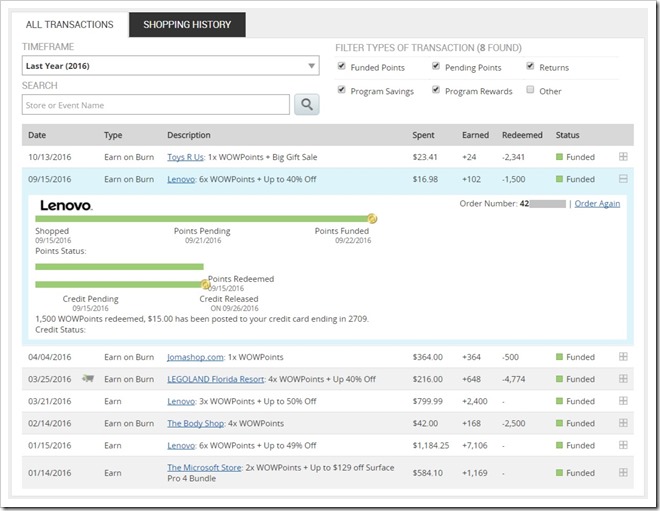Click the 02/14/2016 date cell
Screen dimensions: 660x511
click(x=50, y=423)
